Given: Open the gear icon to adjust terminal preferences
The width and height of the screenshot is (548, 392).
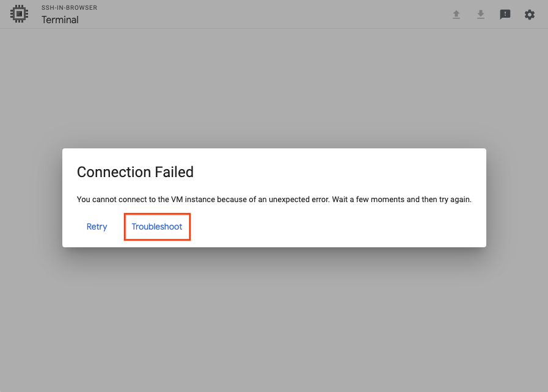Looking at the screenshot, I should [x=529, y=14].
